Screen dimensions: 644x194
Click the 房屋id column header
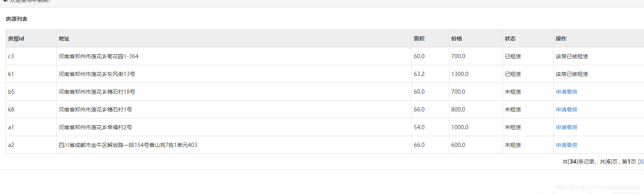[16, 39]
